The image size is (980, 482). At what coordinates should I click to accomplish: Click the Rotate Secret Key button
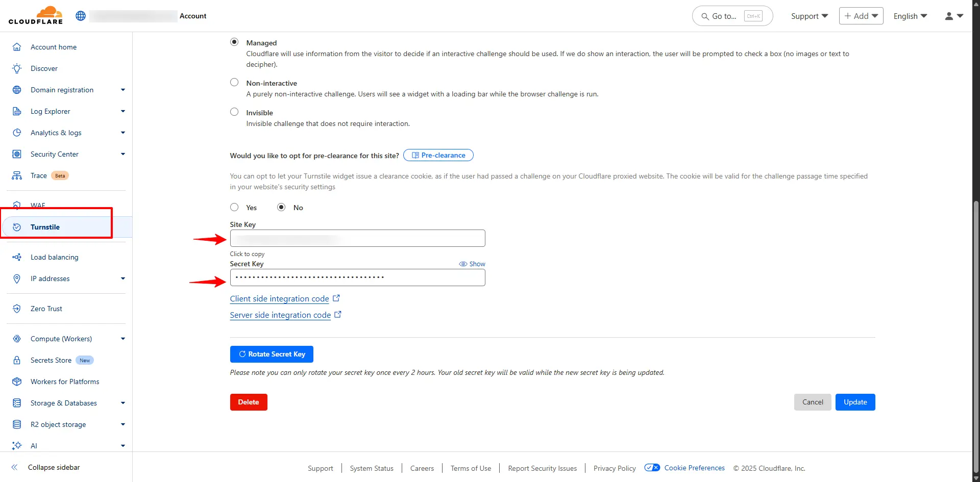(272, 354)
